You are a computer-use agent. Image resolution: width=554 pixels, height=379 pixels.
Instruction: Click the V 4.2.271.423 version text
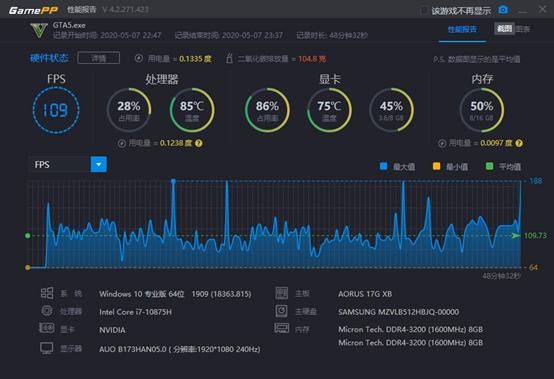126,10
